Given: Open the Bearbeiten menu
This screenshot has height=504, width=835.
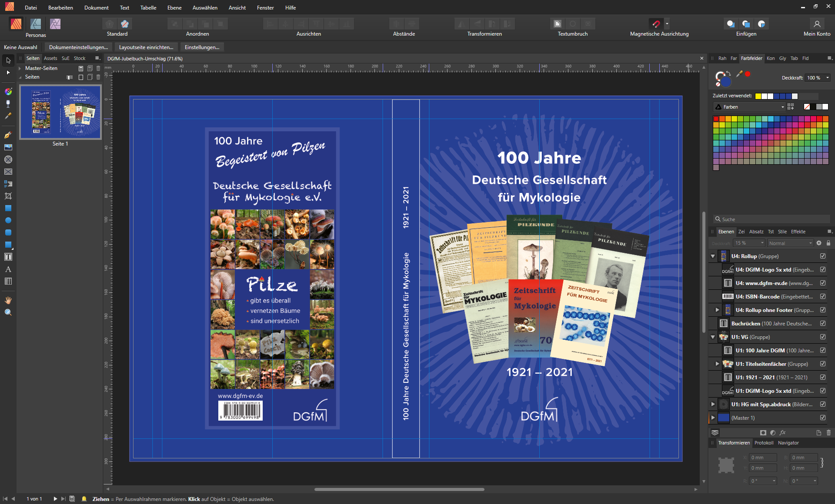Looking at the screenshot, I should (60, 7).
